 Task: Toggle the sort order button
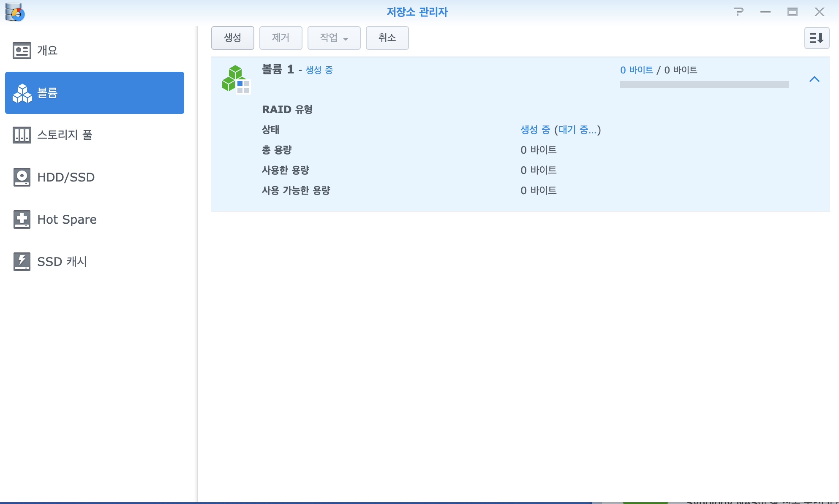coord(816,38)
